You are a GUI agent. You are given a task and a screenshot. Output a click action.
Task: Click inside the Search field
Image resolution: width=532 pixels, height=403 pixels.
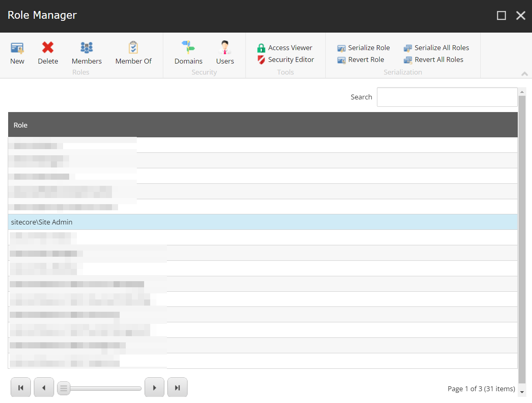447,97
